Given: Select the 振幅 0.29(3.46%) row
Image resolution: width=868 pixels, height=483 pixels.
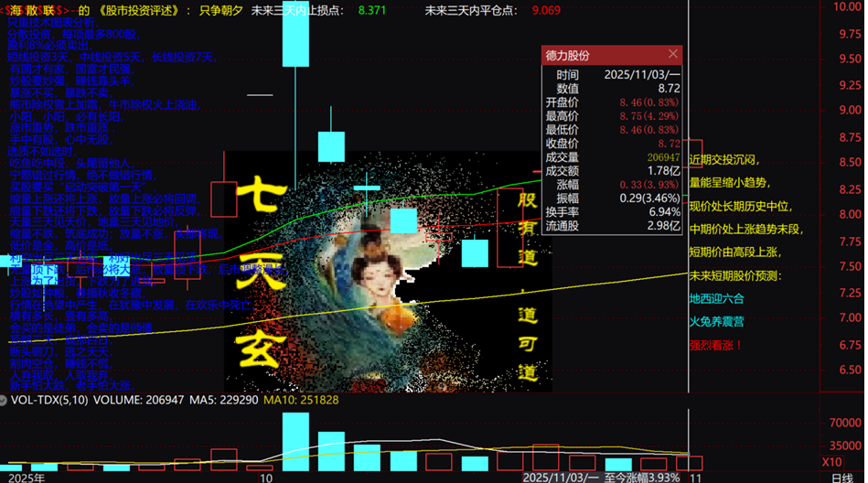Looking at the screenshot, I should pos(612,199).
